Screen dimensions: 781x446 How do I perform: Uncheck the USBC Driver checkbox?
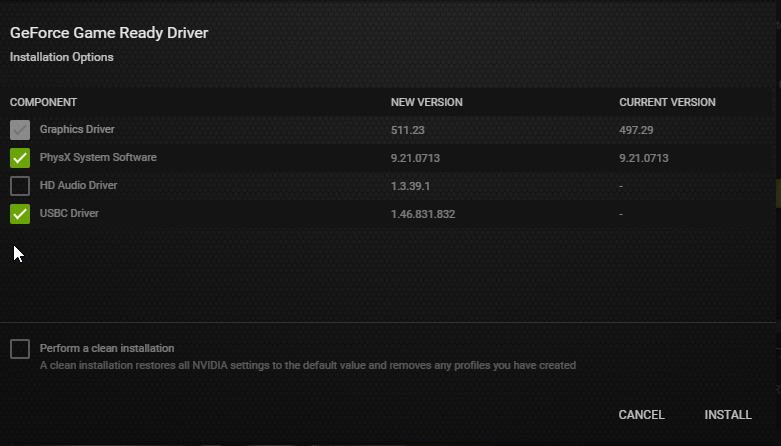[20, 214]
